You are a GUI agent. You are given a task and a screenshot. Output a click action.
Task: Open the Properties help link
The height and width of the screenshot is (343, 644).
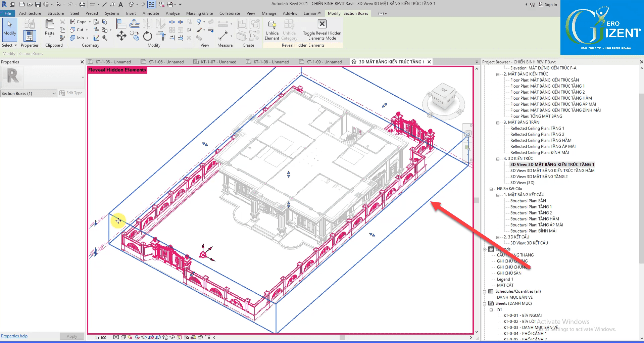(x=14, y=336)
